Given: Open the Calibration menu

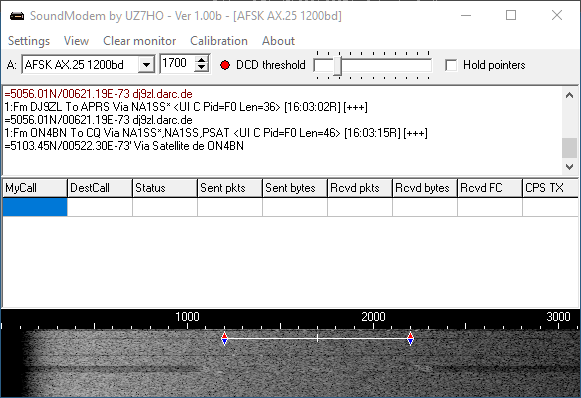Looking at the screenshot, I should click(219, 41).
